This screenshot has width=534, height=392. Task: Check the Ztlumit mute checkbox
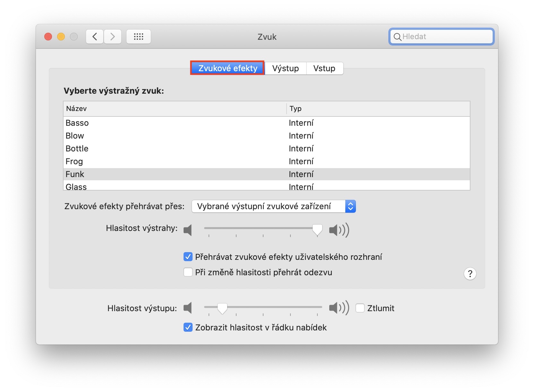pos(360,308)
